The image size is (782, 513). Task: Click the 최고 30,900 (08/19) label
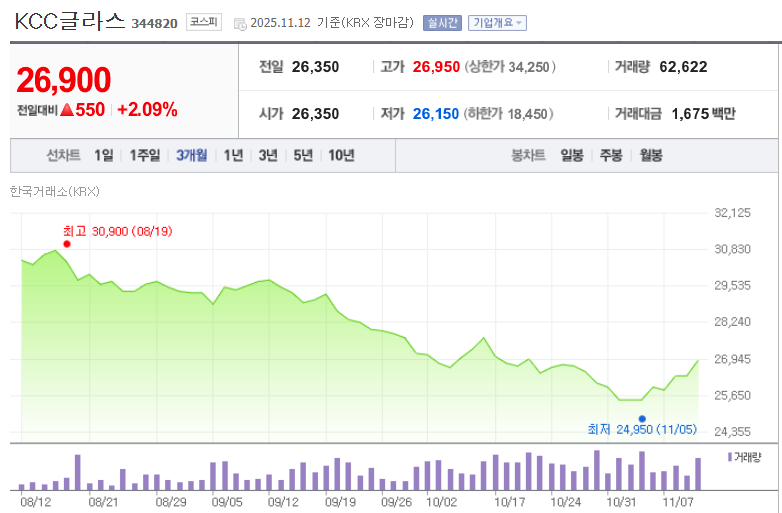[x=118, y=231]
